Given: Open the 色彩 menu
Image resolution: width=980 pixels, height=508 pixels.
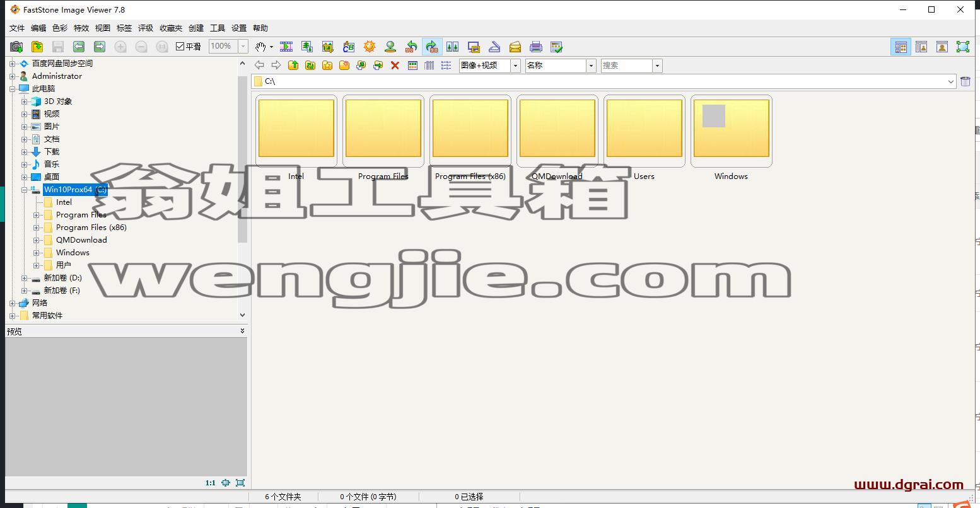Looking at the screenshot, I should pos(60,28).
